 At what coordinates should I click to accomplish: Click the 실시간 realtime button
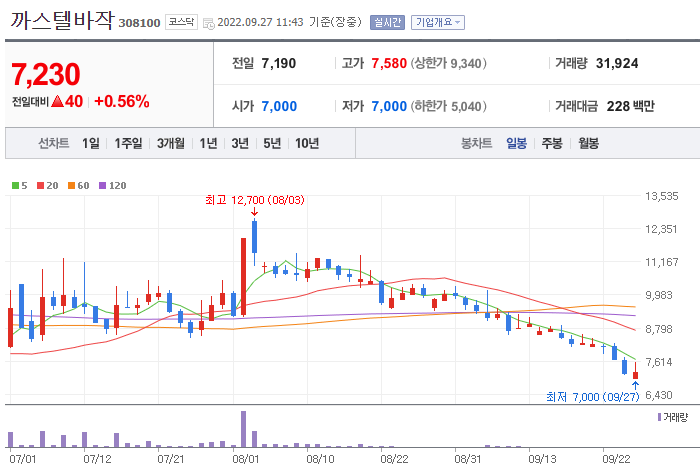[387, 22]
